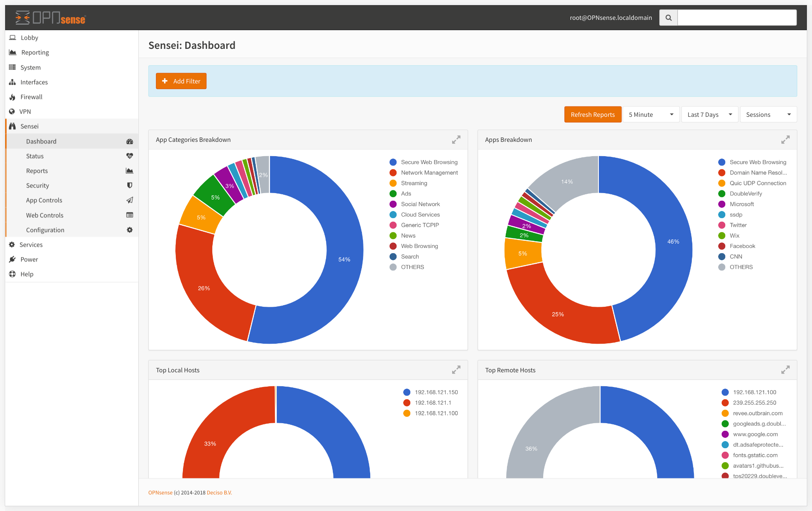Click the Web Controls list icon
Viewport: 812px width, 511px height.
tap(130, 215)
